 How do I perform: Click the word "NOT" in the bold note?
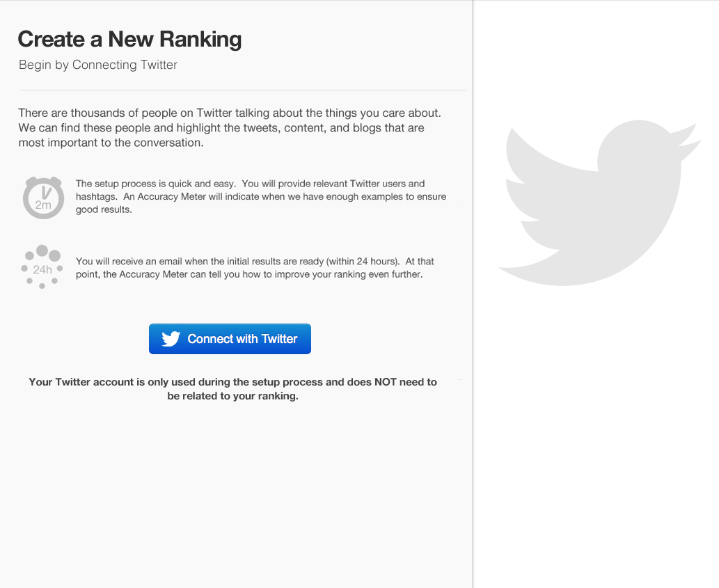(x=388, y=382)
